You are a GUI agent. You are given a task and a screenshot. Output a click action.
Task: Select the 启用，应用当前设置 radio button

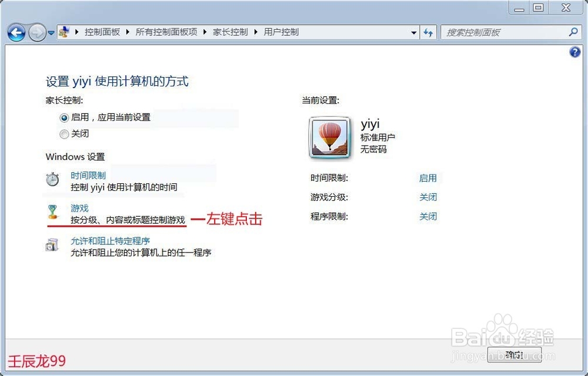[64, 117]
